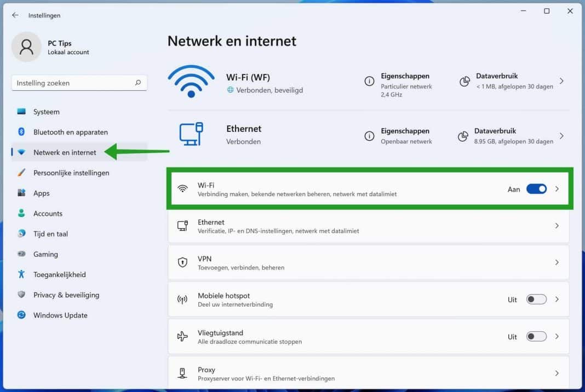Click the Proxy server icon
The width and height of the screenshot is (585, 392).
click(x=183, y=373)
